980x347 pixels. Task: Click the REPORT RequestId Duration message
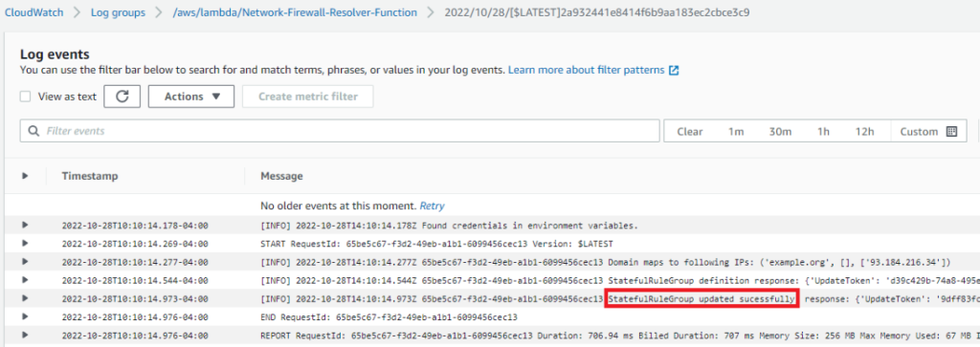click(619, 336)
